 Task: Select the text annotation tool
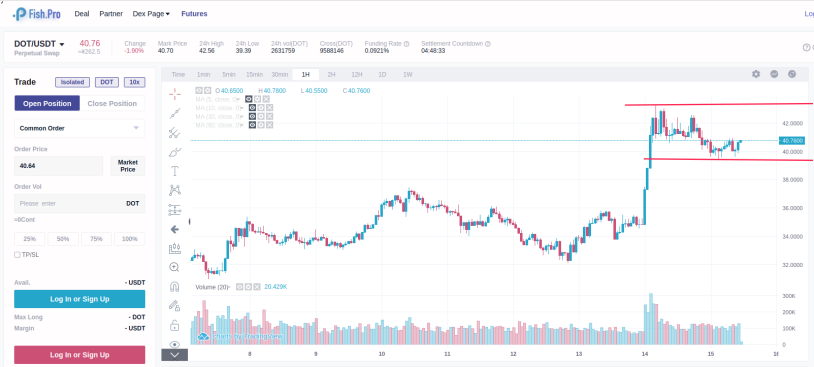175,171
